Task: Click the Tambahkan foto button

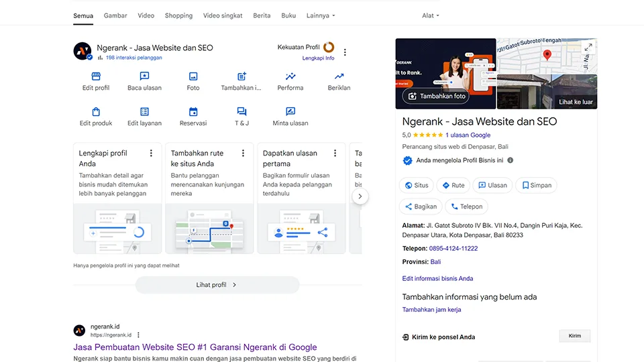Action: 436,96
